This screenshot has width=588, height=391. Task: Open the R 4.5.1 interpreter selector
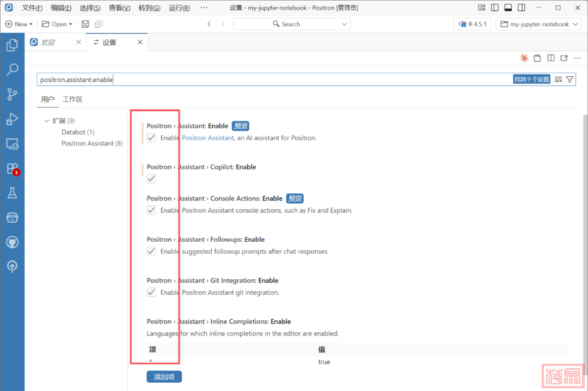coord(472,24)
